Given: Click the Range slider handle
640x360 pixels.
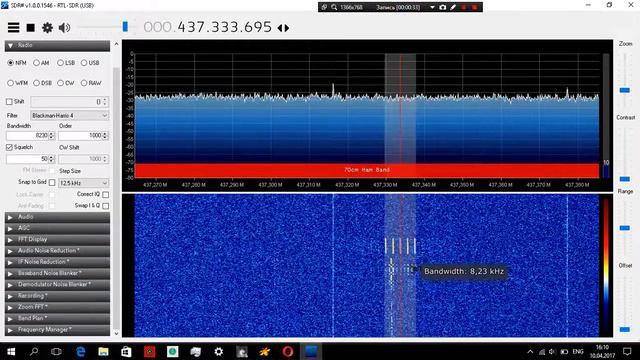Looking at the screenshot, I should pyautogui.click(x=624, y=228).
